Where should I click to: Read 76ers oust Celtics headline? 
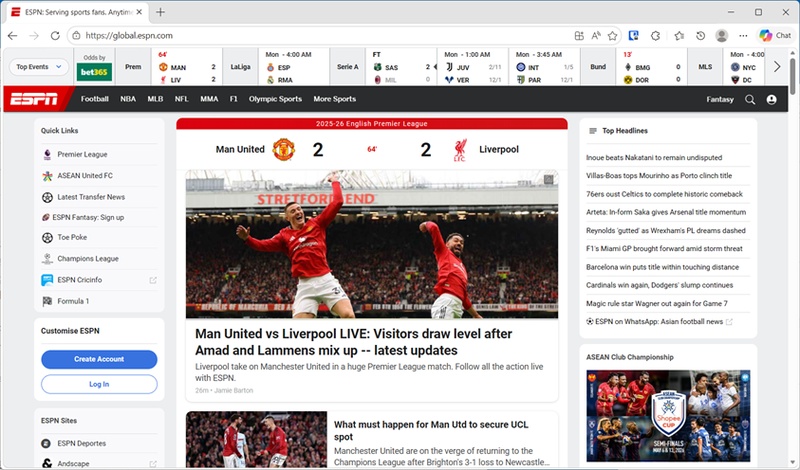664,194
